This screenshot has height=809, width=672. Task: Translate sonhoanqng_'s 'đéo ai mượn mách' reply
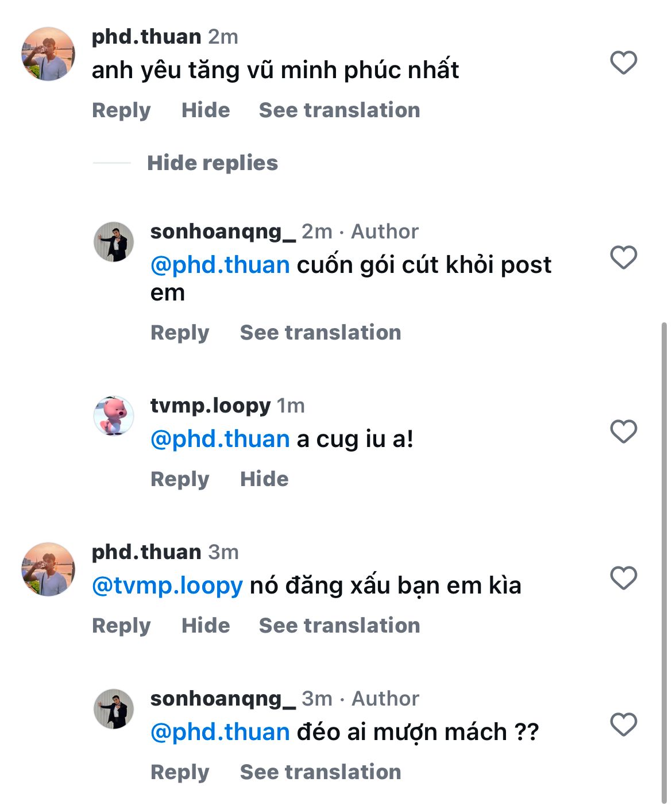(320, 772)
